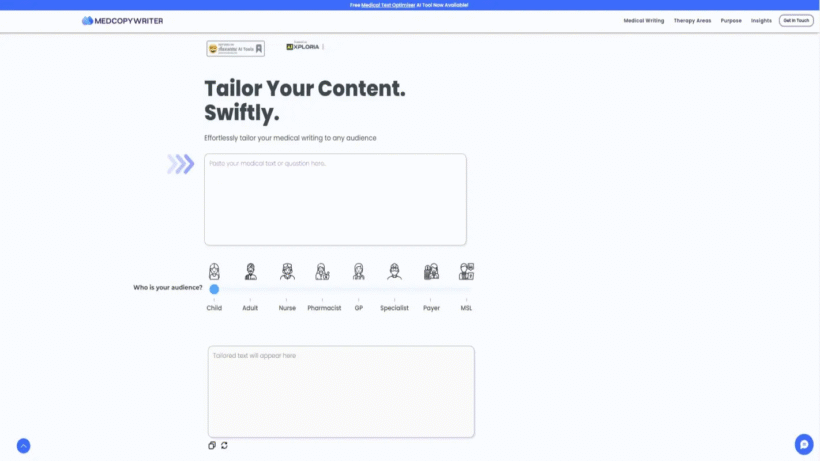This screenshot has height=461, width=820.
Task: Open the Therapy Areas menu
Action: pyautogui.click(x=692, y=21)
